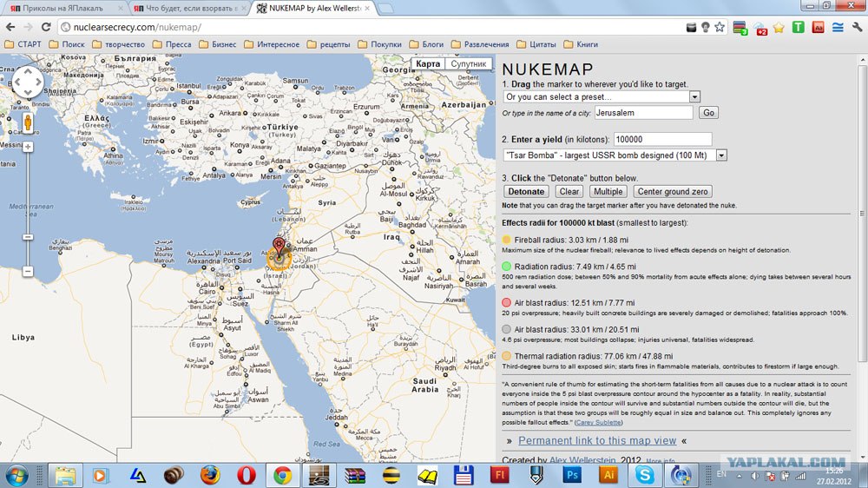
Task: Open a new browser tab
Action: tap(385, 9)
